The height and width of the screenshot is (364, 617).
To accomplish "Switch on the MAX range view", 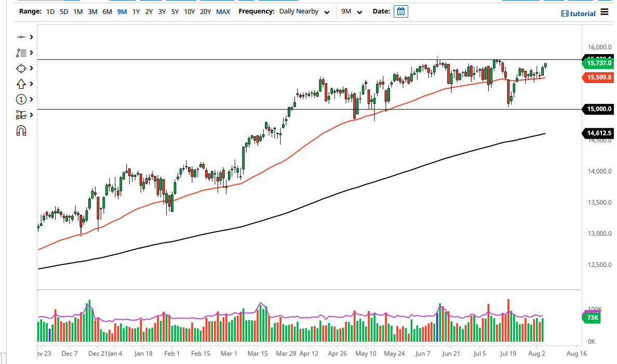I will (223, 11).
